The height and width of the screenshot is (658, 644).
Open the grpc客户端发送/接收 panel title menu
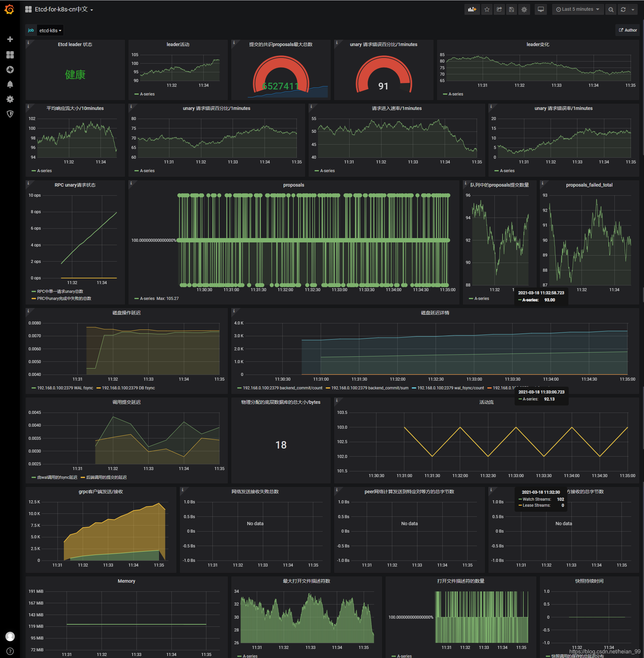click(x=101, y=491)
